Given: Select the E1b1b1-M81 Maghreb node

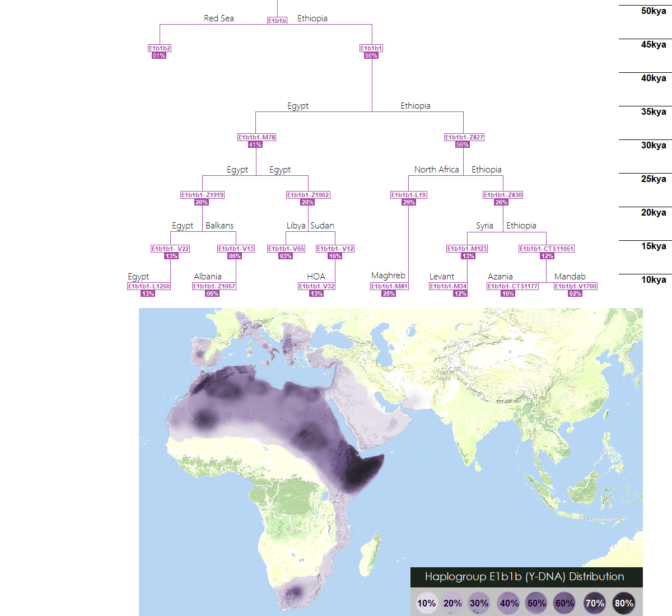Looking at the screenshot, I should point(389,286).
